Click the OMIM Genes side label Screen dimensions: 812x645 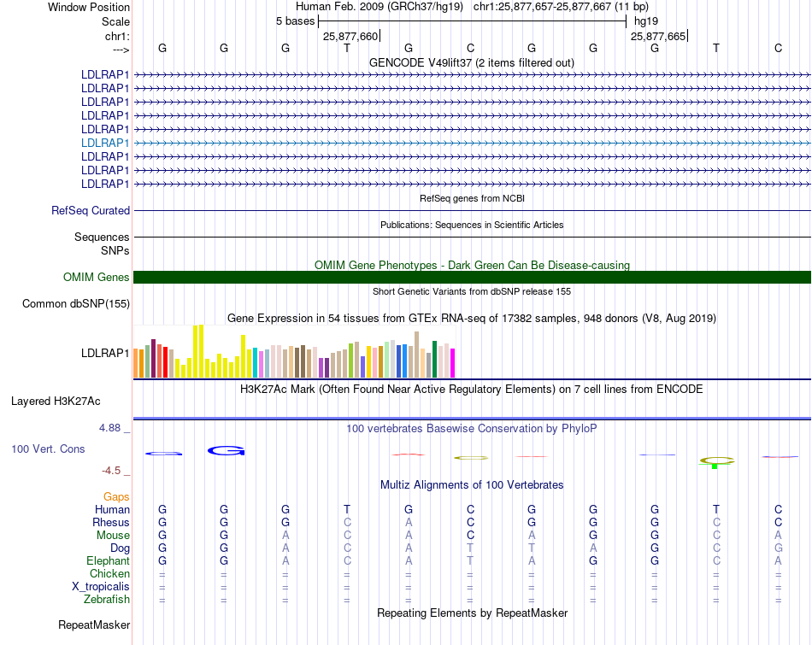(96, 278)
